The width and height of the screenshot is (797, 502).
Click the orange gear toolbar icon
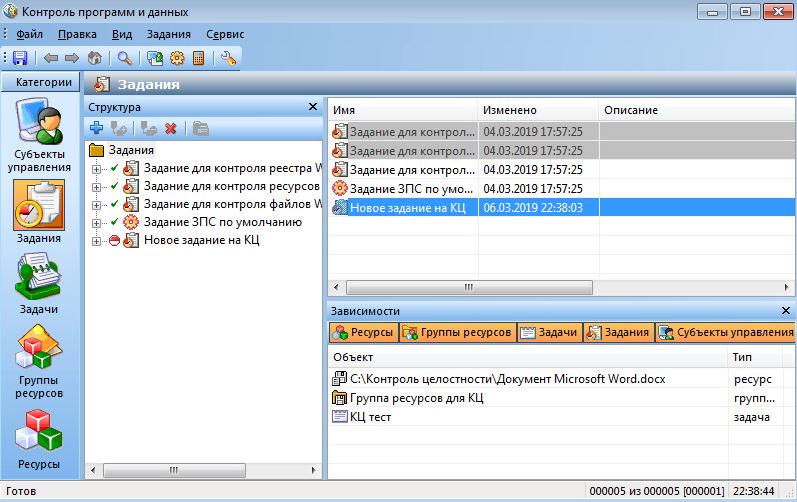(177, 58)
